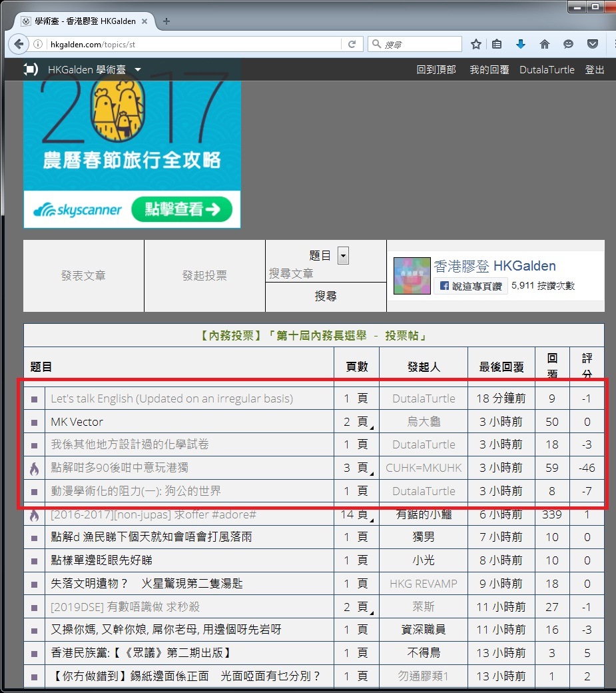Select the 學術臺 browser tab
This screenshot has width=616, height=693.
click(83, 21)
